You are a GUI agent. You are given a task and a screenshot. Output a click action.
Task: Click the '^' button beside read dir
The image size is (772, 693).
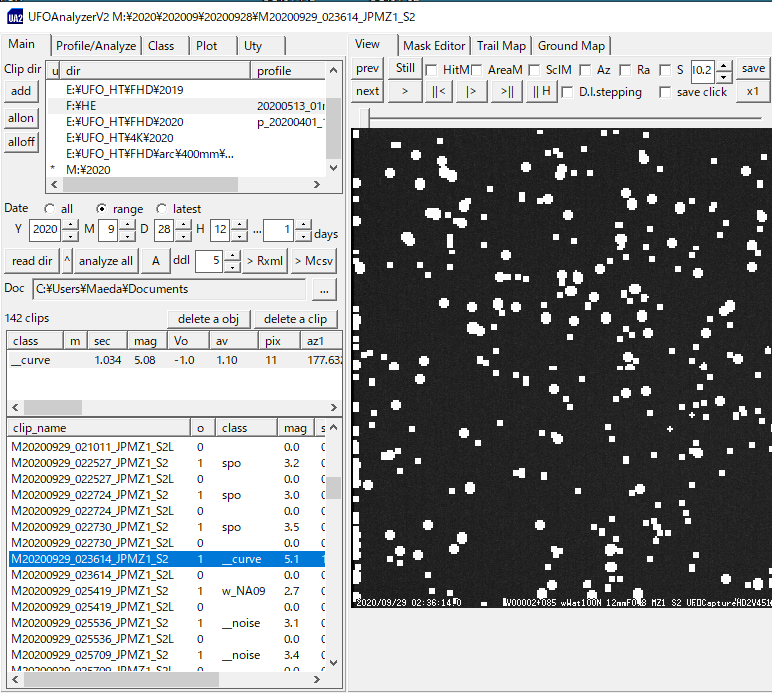68,261
